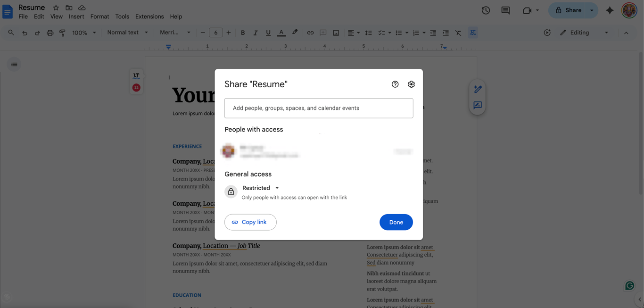
Task: Expand the video call options arrow
Action: [537, 10]
